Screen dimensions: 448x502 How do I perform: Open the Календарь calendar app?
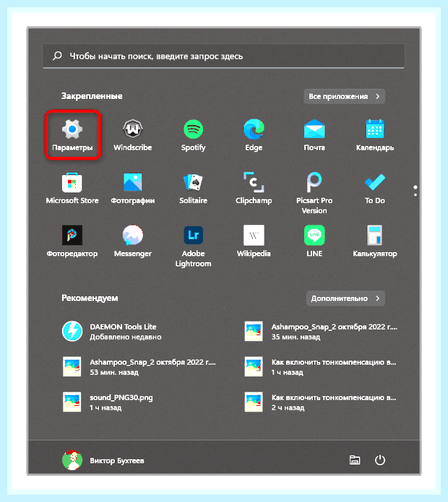point(375,134)
